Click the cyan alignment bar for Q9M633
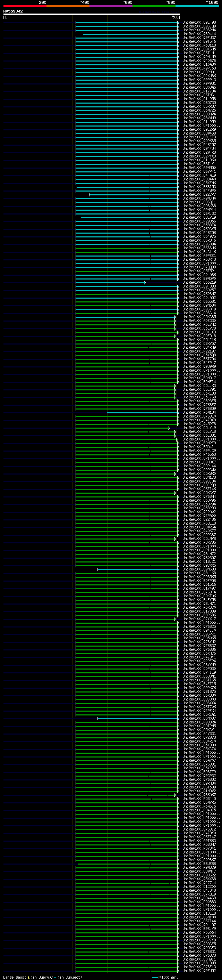Screen dimensions: 222x980 tap(138, 569)
